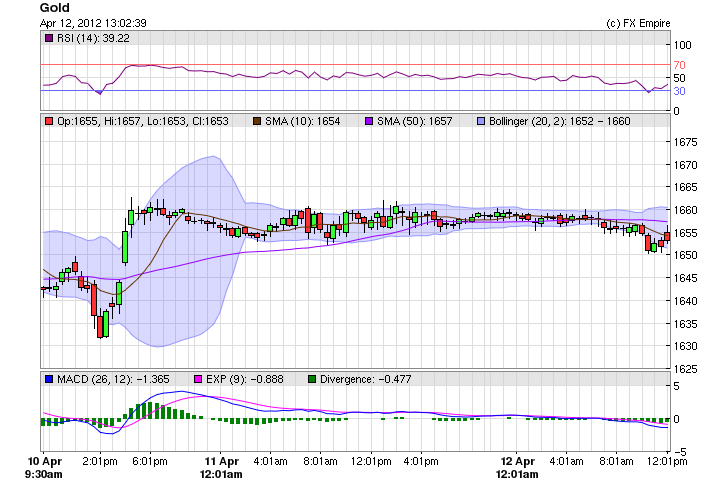710x487 pixels.
Task: Click the 'SMA (50): 1657' label
Action: (x=415, y=121)
